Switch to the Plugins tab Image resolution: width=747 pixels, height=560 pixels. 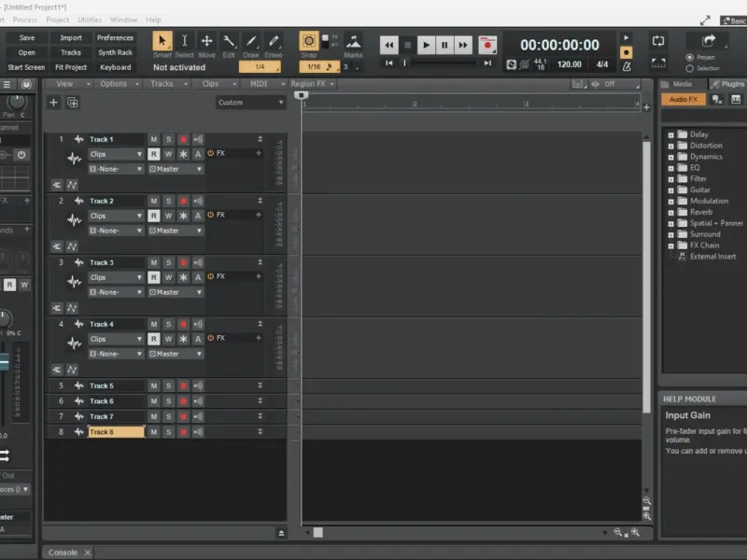(728, 84)
